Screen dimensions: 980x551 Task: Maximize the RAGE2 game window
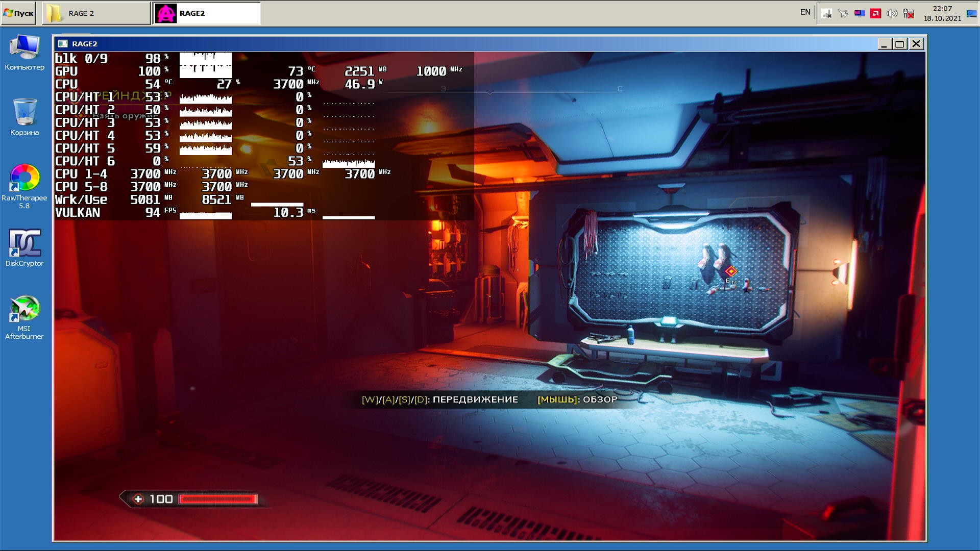click(x=900, y=44)
